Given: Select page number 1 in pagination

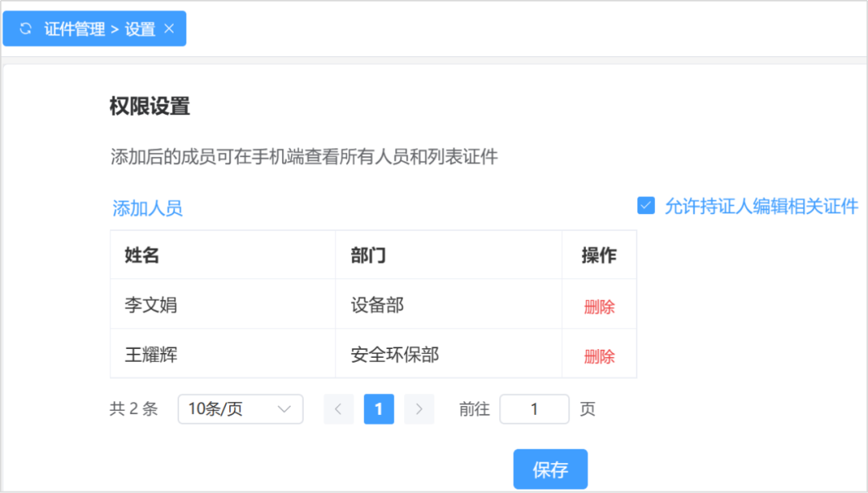Looking at the screenshot, I should click(379, 409).
